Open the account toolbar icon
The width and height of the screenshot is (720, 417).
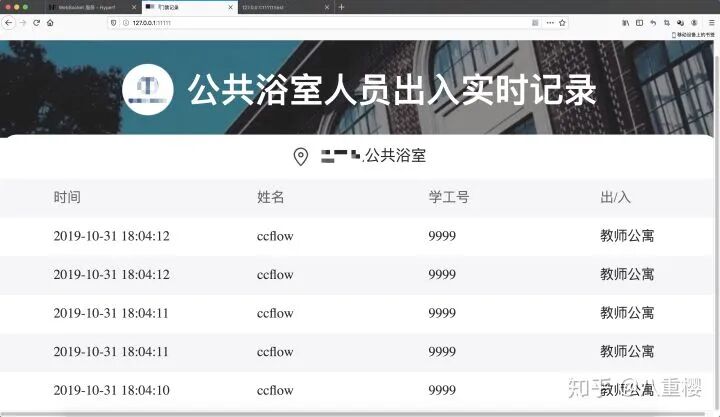[694, 23]
